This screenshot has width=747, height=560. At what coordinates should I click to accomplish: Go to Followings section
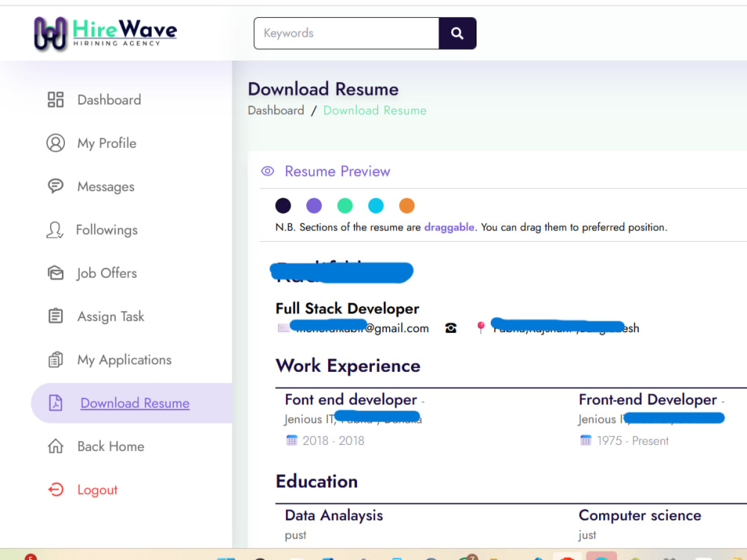107,230
